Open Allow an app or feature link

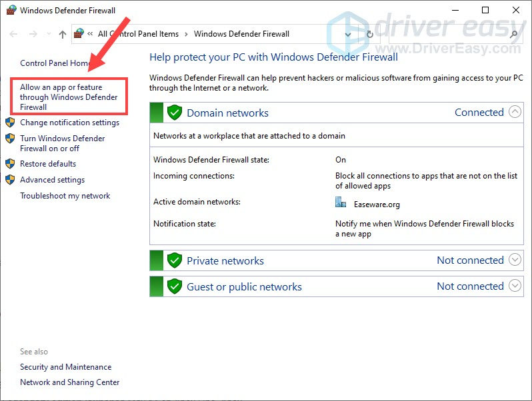tap(69, 97)
